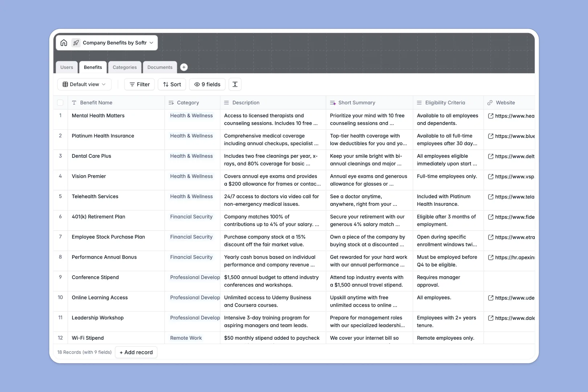
Task: Click the grid icon beside Default view
Action: [x=65, y=84]
